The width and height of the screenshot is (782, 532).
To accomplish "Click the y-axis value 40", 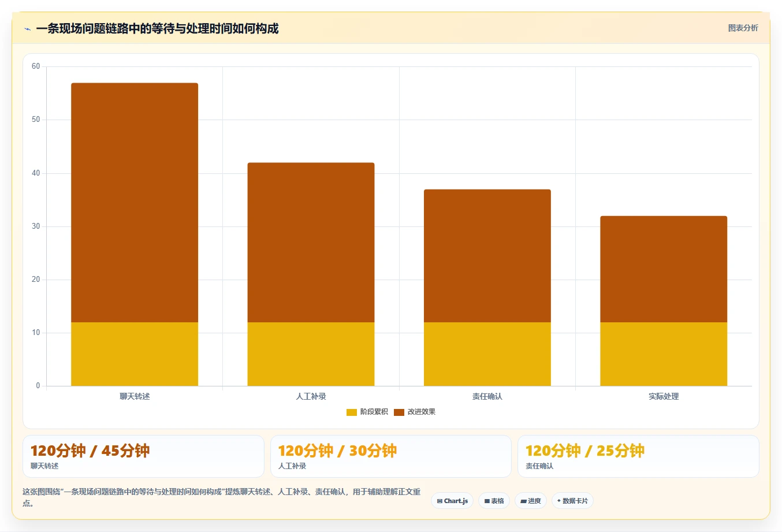I will tap(36, 173).
